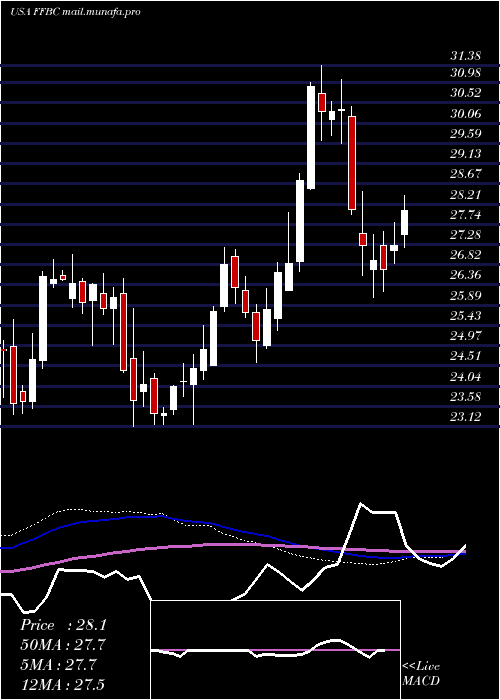Click the last white candlestick at the right end

pyautogui.click(x=405, y=222)
